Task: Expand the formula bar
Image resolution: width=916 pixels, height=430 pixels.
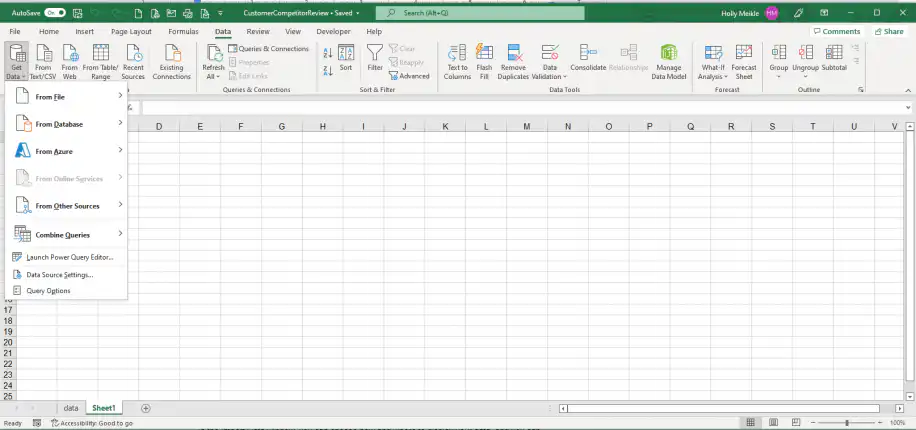Action: (x=908, y=108)
